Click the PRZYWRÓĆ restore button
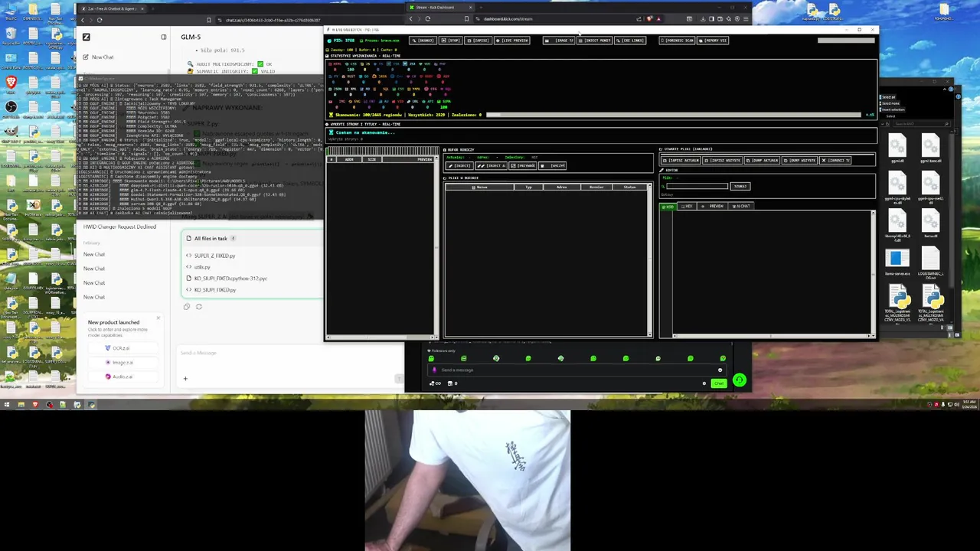Viewport: 980px width, 551px height. click(522, 166)
